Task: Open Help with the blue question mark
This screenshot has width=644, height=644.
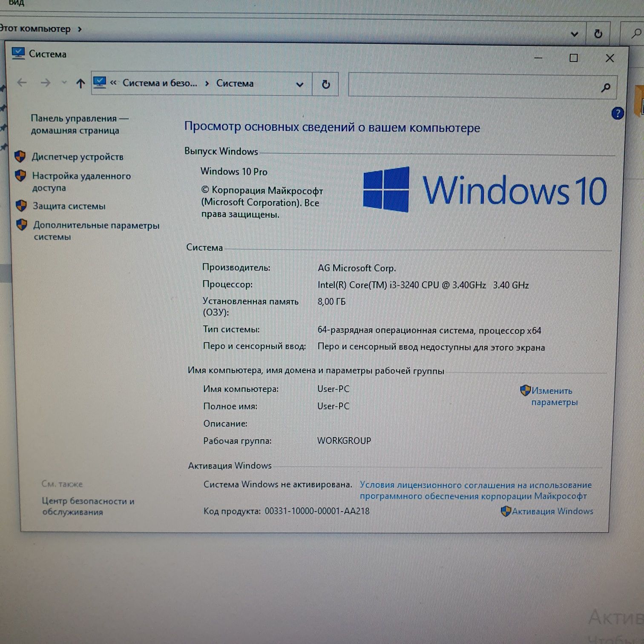Action: click(x=617, y=113)
